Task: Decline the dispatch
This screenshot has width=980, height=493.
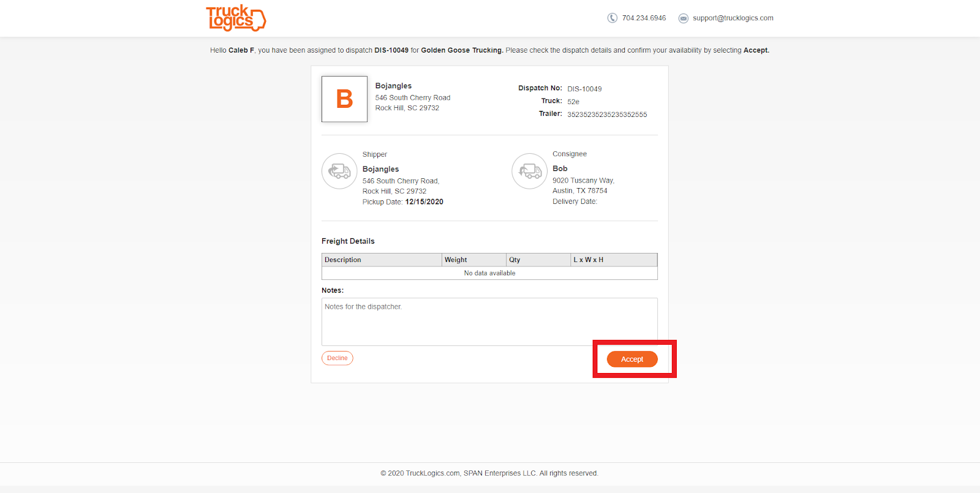Action: pos(337,358)
